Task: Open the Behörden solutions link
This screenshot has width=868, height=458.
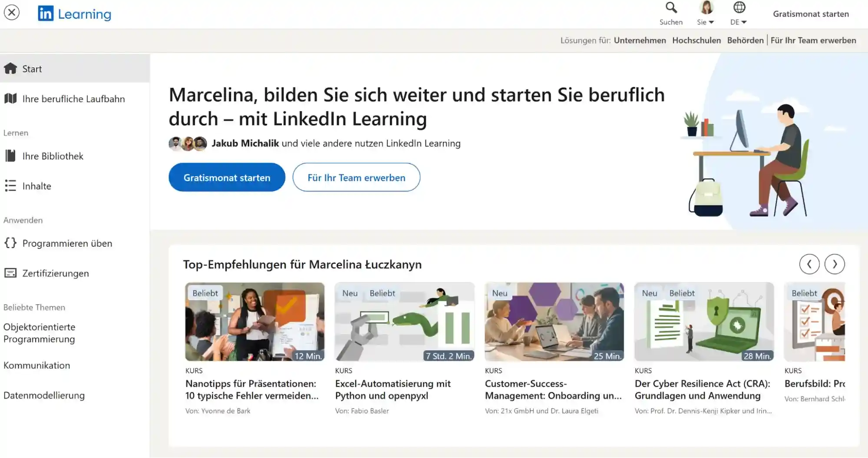Action: pos(745,40)
